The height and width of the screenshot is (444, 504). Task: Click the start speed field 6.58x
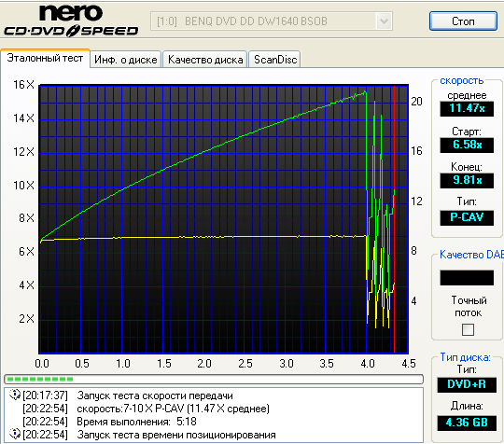[467, 145]
